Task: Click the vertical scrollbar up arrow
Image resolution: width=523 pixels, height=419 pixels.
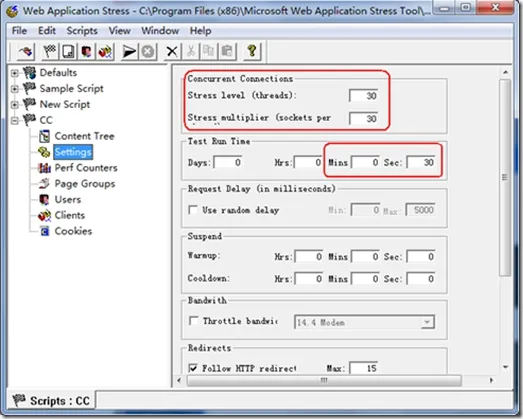Action: (505, 72)
